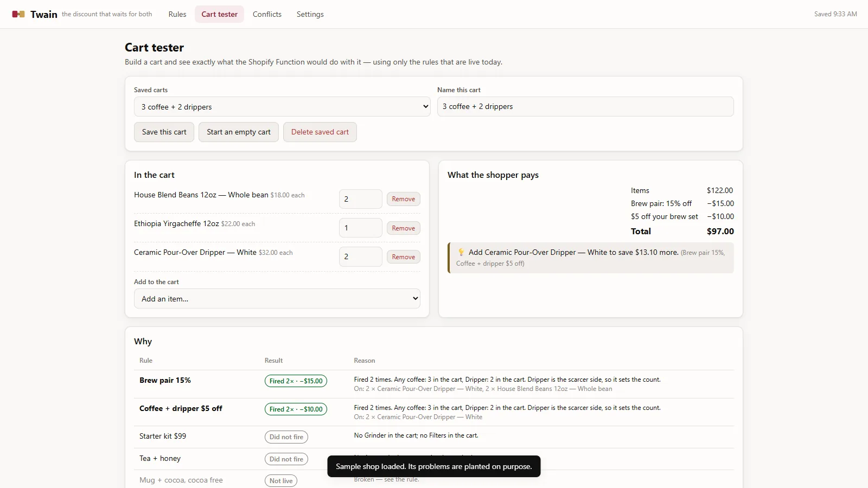Click the Tea + honey rule name
868x488 pixels.
(x=160, y=458)
